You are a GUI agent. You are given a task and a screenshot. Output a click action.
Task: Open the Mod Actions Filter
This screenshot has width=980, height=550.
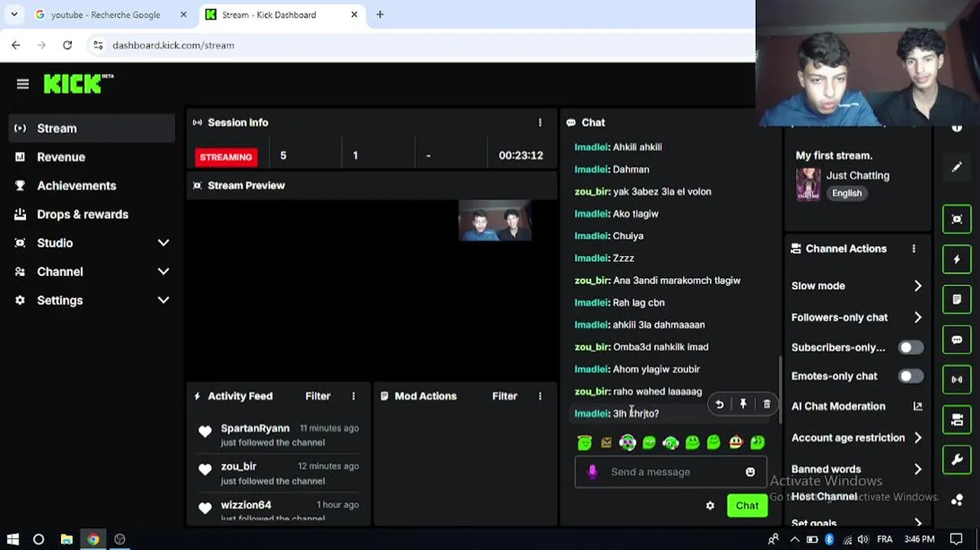coord(505,396)
